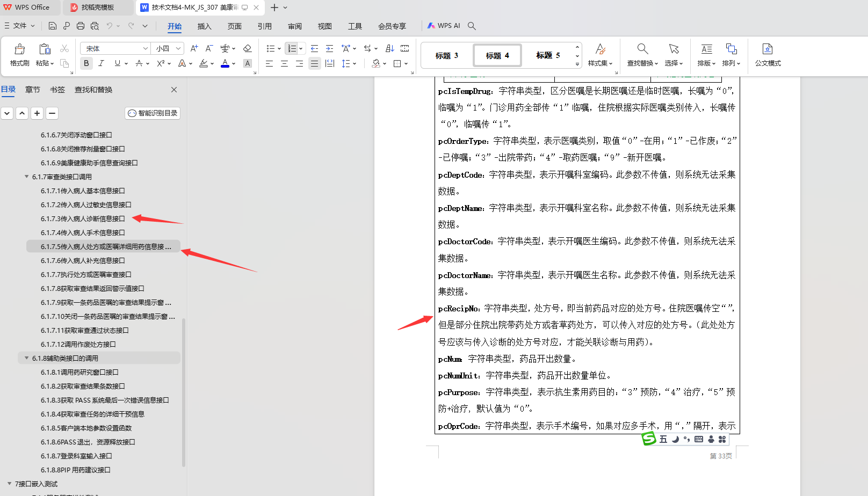Toggle bullet list button
The height and width of the screenshot is (496, 868).
[x=270, y=48]
